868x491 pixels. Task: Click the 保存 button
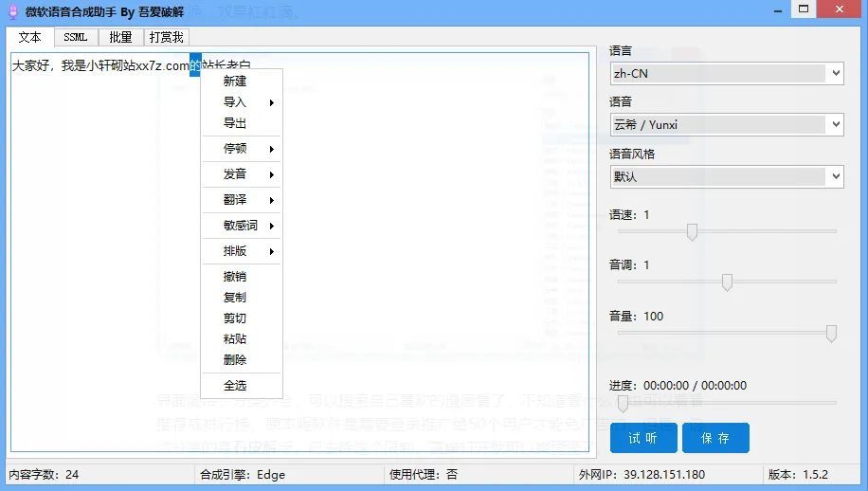click(715, 438)
